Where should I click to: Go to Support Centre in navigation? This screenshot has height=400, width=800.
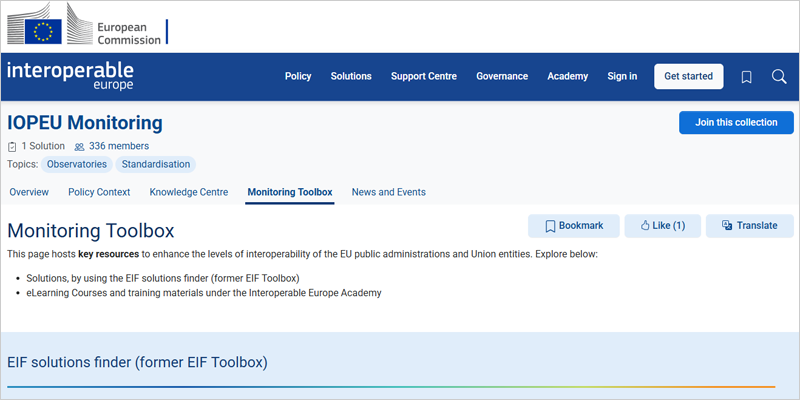424,77
